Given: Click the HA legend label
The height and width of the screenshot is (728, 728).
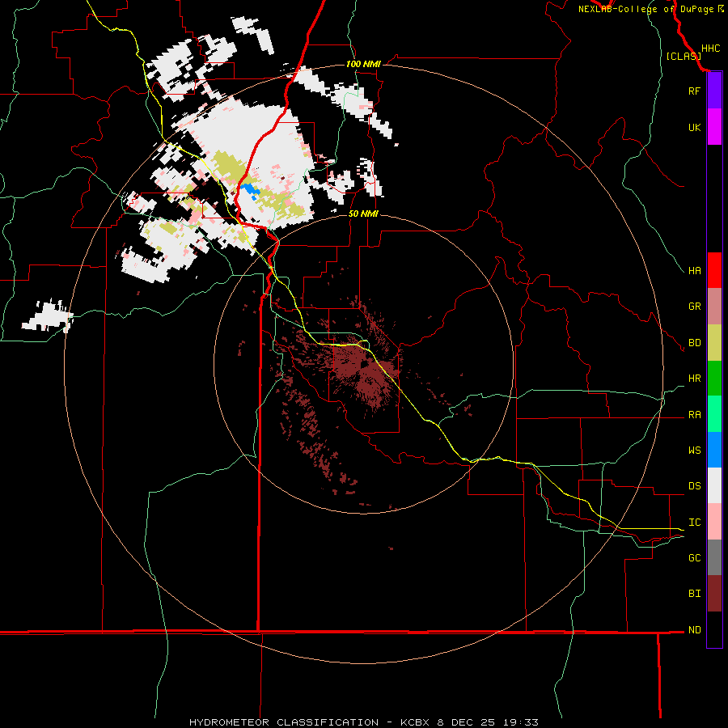Looking at the screenshot, I should click(x=694, y=270).
